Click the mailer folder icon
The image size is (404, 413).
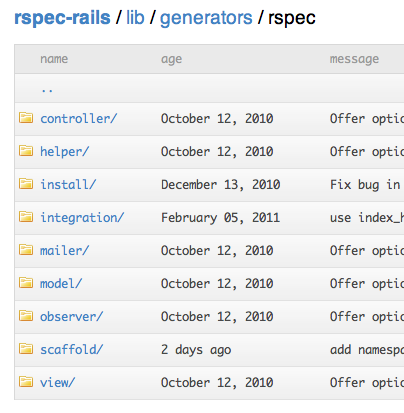26,250
